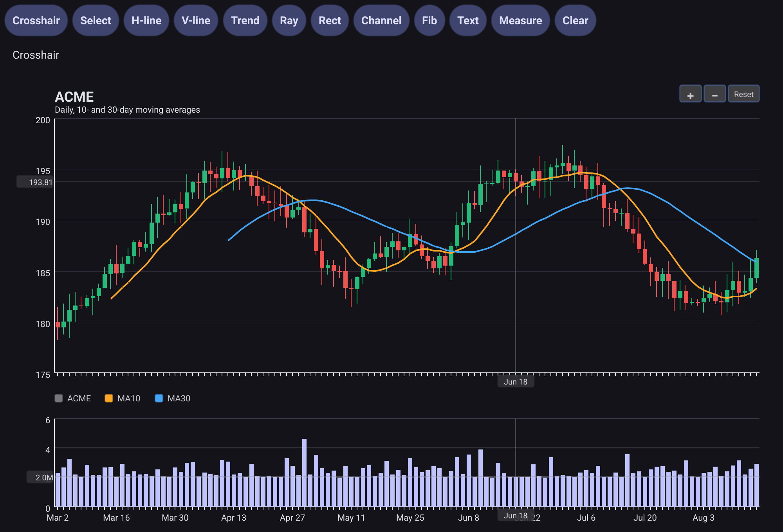This screenshot has width=783, height=532.
Task: Clear all drawings with Clear button
Action: [575, 20]
